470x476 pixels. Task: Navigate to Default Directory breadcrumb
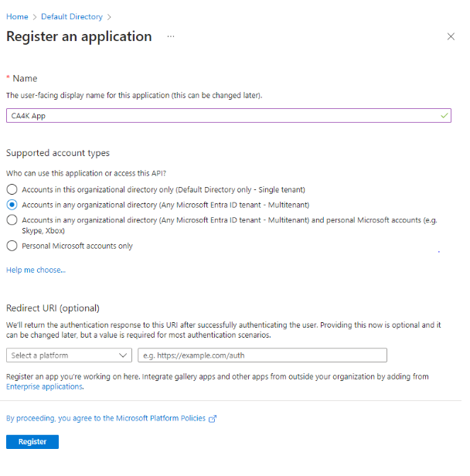(72, 17)
